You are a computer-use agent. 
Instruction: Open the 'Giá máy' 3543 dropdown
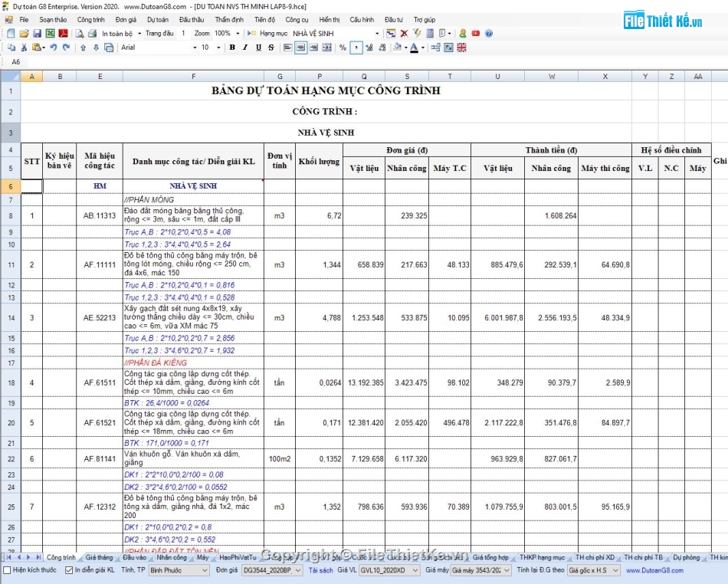pos(480,570)
